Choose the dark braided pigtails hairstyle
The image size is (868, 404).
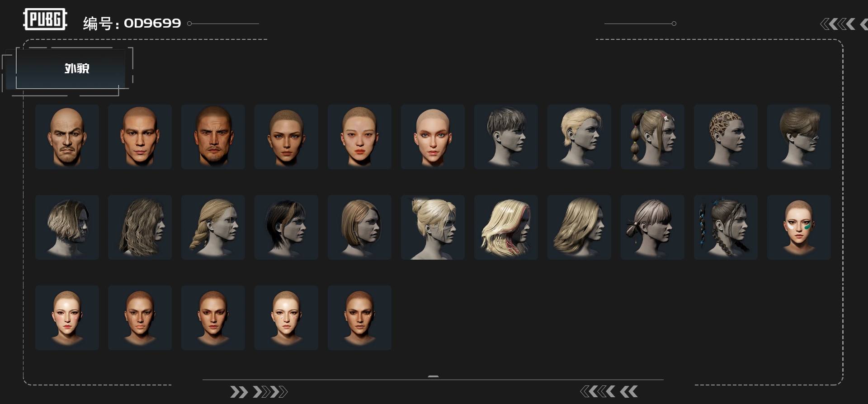coord(726,227)
